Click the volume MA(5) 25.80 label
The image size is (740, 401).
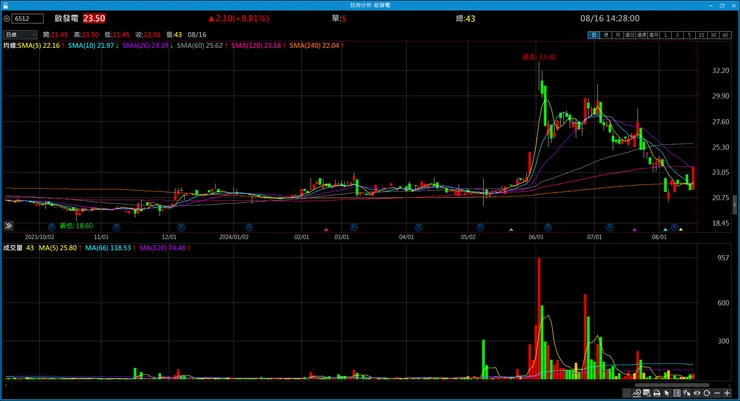(60, 248)
